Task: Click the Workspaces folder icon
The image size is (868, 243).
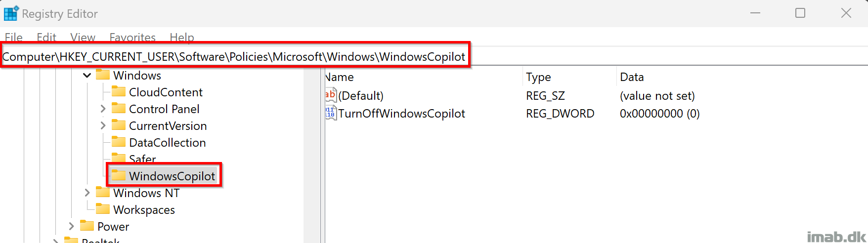Action: pos(103,209)
